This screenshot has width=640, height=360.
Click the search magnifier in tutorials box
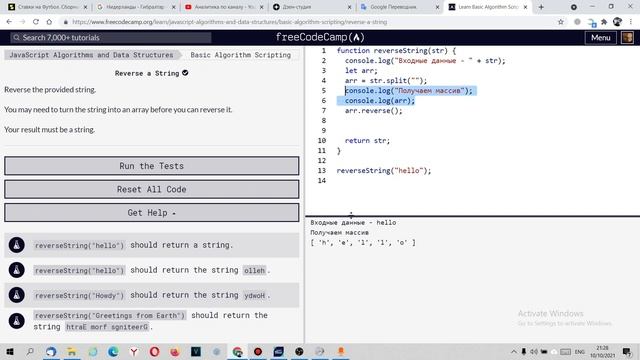point(16,38)
